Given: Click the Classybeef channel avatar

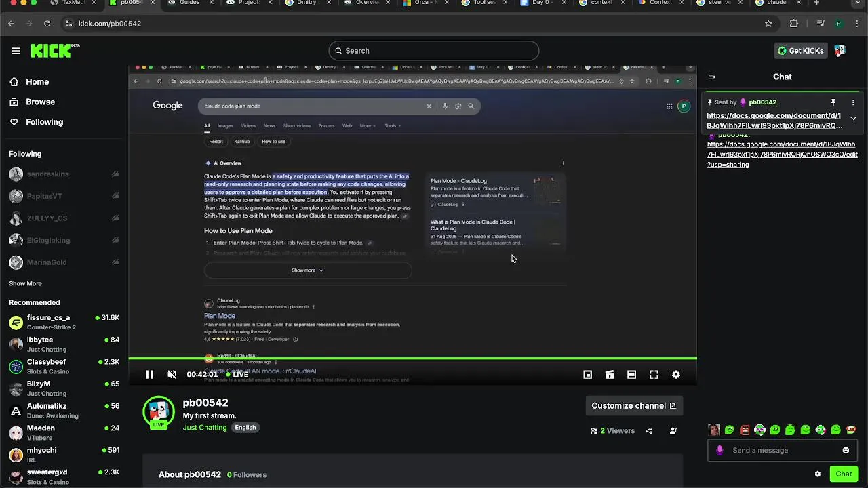Looking at the screenshot, I should pos(16,367).
